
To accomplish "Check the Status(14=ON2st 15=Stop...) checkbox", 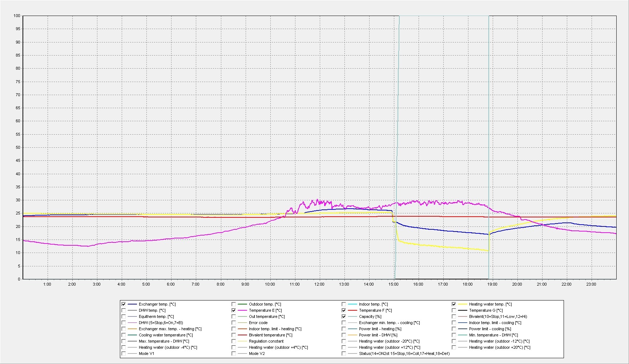I will (x=344, y=353).
